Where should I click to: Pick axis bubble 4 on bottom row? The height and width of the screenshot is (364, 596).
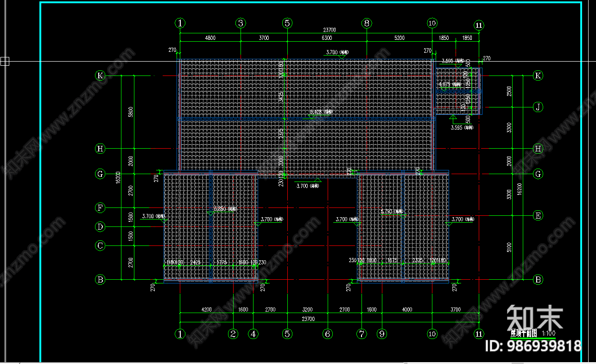point(253,333)
